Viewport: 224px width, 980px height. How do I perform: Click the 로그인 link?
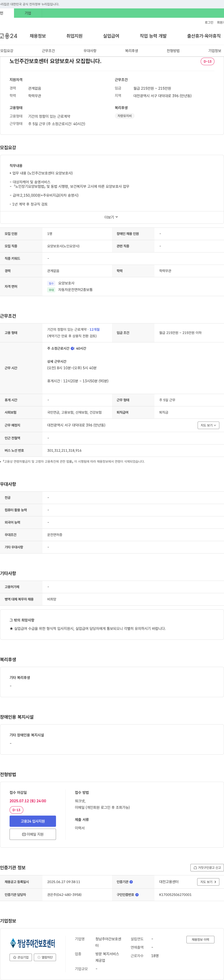(x=209, y=22)
